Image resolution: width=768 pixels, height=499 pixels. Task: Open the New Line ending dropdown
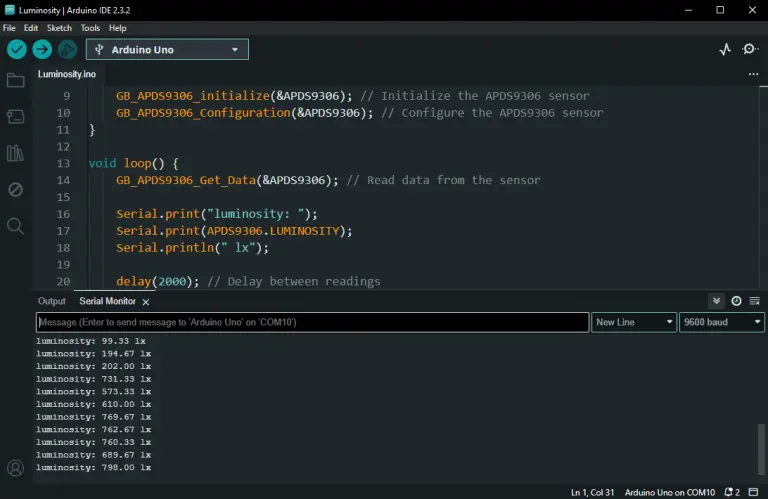point(634,322)
